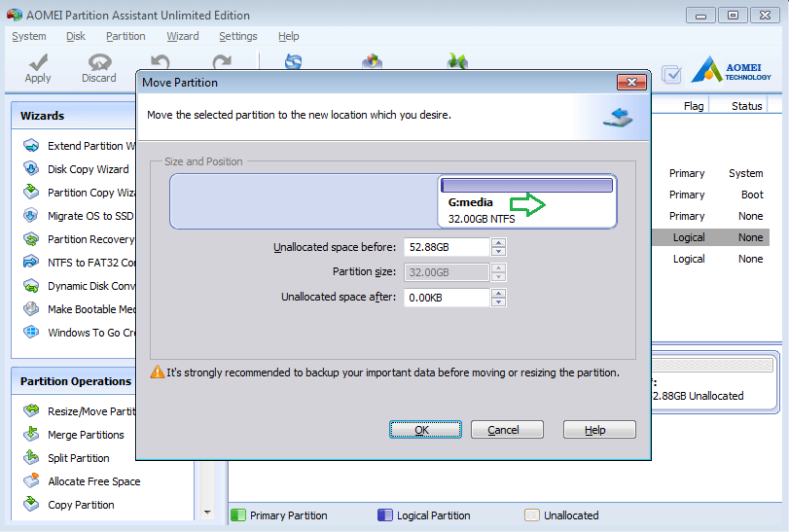Click Cancel in Move Partition dialog

coord(507,430)
